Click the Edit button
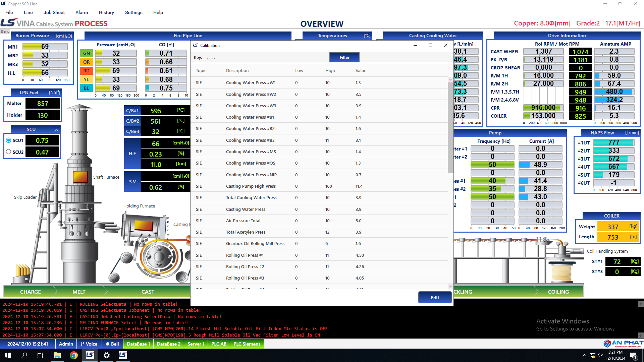This screenshot has height=362, width=644. pyautogui.click(x=435, y=298)
